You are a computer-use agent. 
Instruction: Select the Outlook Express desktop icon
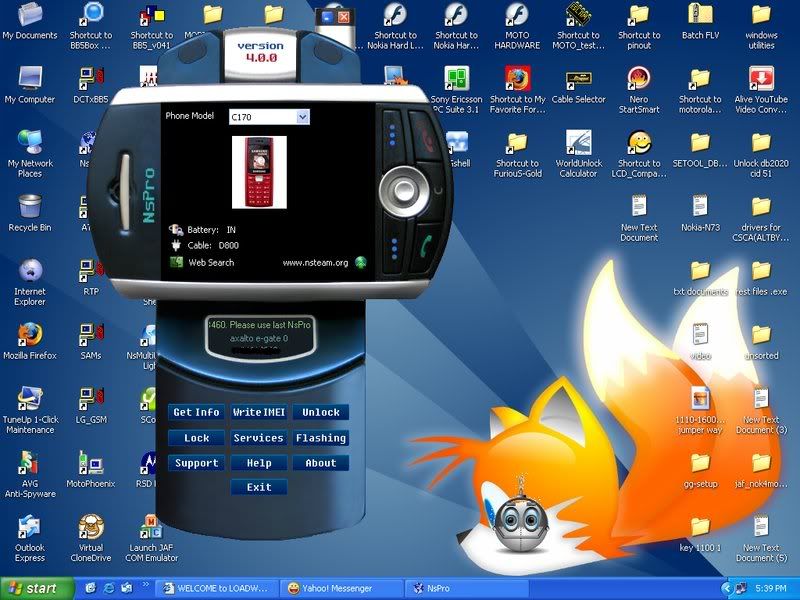(30, 538)
